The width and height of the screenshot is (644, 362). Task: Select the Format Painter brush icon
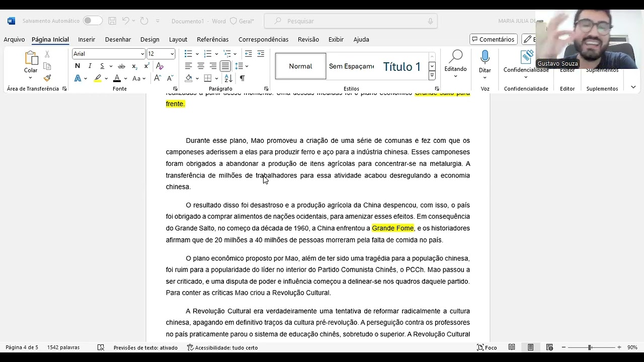pos(47,78)
